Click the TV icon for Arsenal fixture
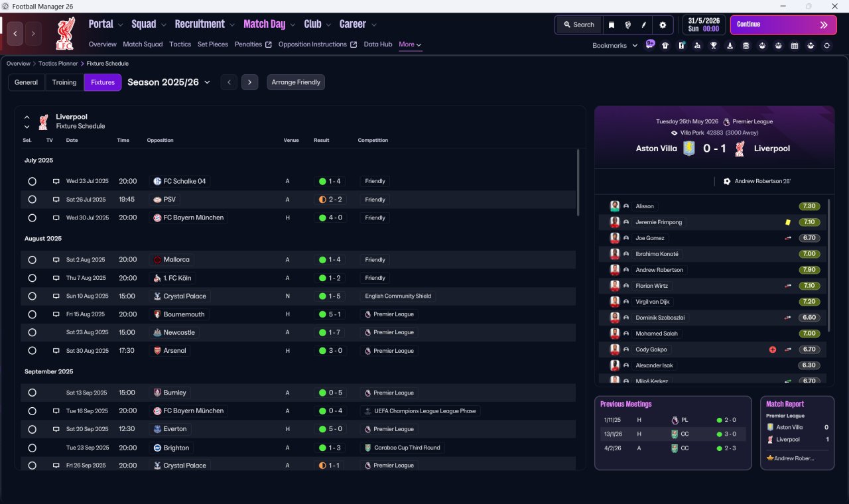The height and width of the screenshot is (504, 849). click(x=56, y=351)
